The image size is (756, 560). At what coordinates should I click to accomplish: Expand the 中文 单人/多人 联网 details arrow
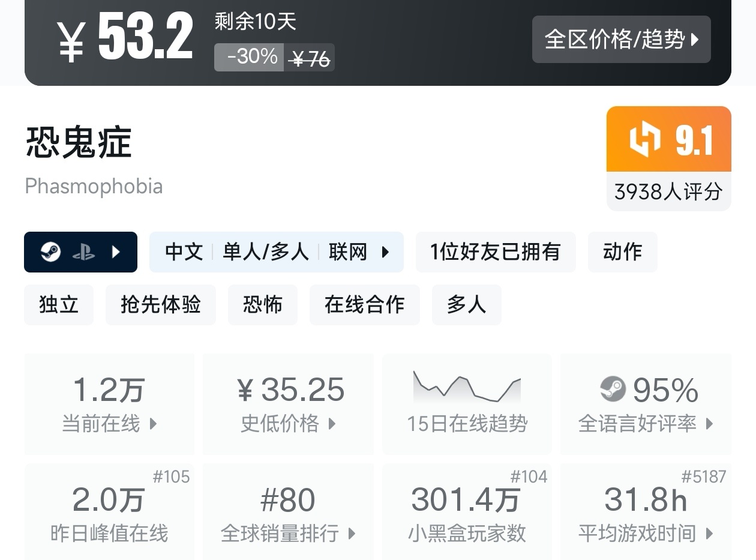tap(386, 252)
